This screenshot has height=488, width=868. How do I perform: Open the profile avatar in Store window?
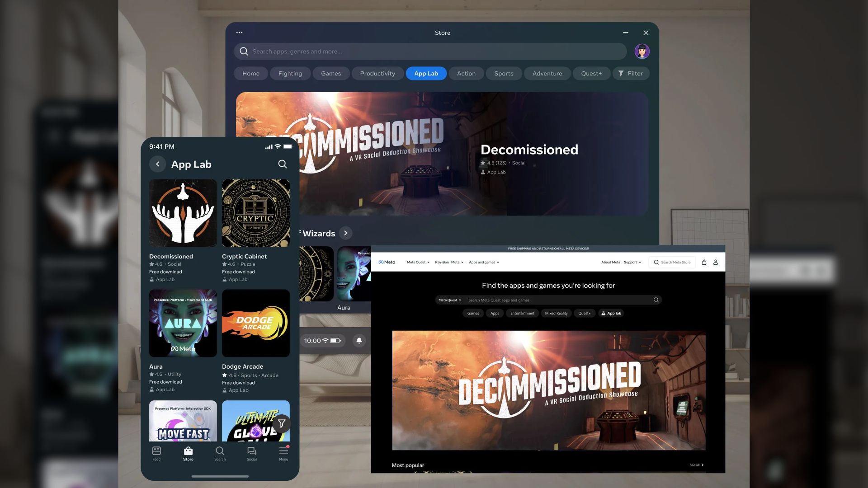(642, 51)
